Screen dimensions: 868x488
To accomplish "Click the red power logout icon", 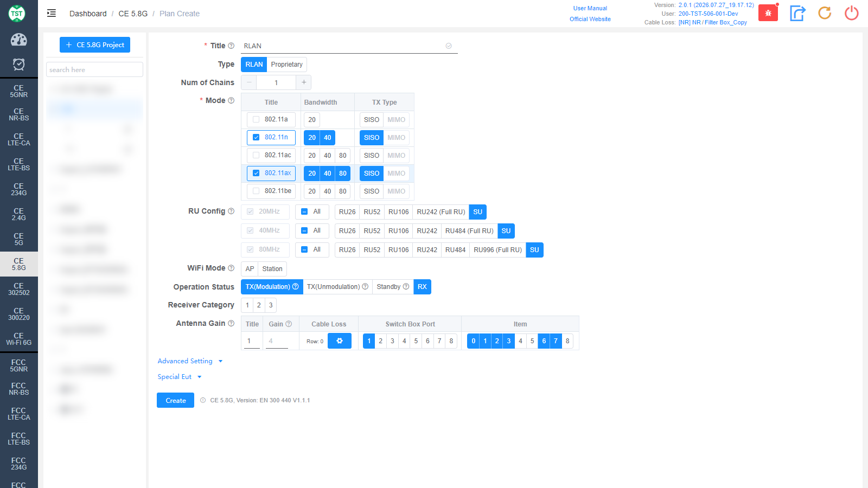I will 852,13.
